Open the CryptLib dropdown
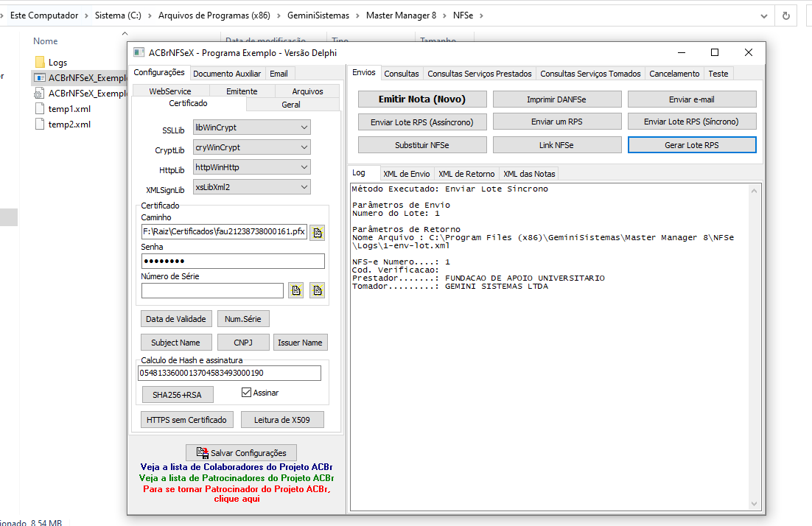The height and width of the screenshot is (526, 812). (304, 147)
